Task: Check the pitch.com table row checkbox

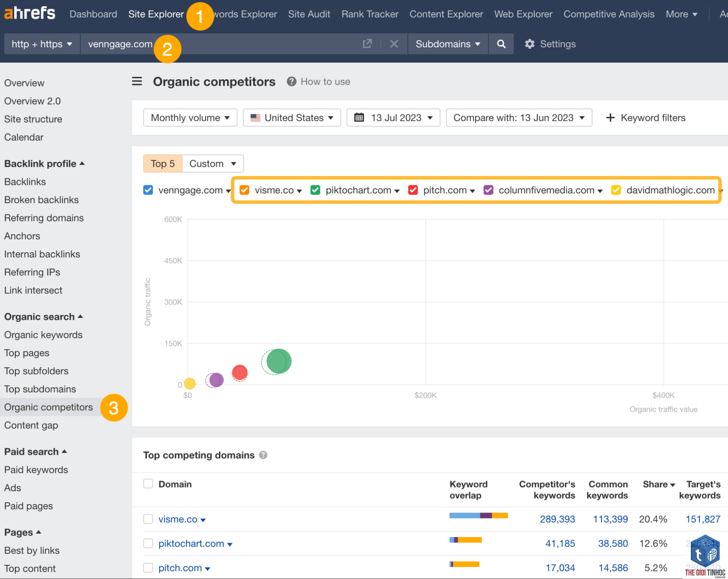Action: pyautogui.click(x=148, y=568)
